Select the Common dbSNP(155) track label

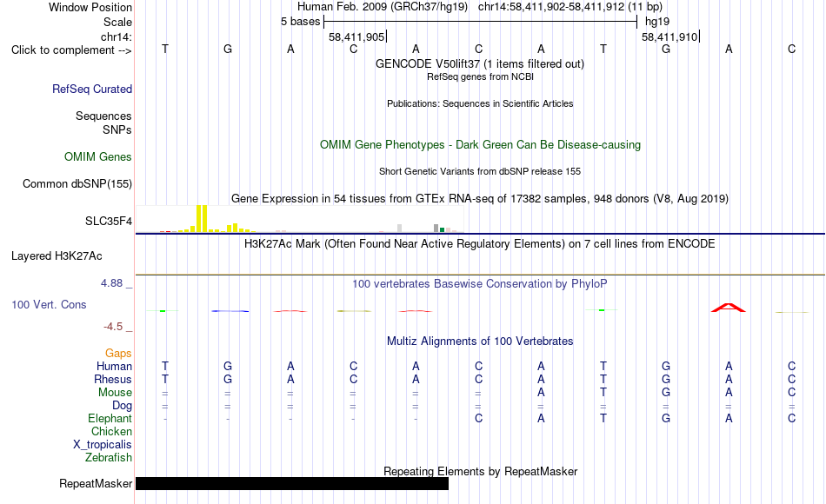tap(77, 184)
